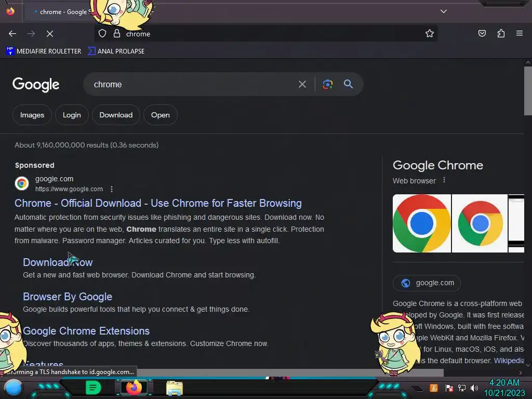Screen dimensions: 532x399
Task: Bookmark this page with the star icon
Action: [430, 33]
